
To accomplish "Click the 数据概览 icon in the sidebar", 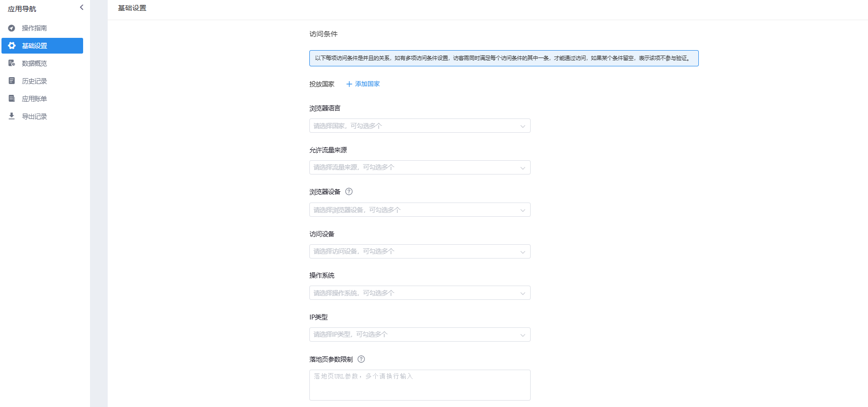I will pos(12,63).
